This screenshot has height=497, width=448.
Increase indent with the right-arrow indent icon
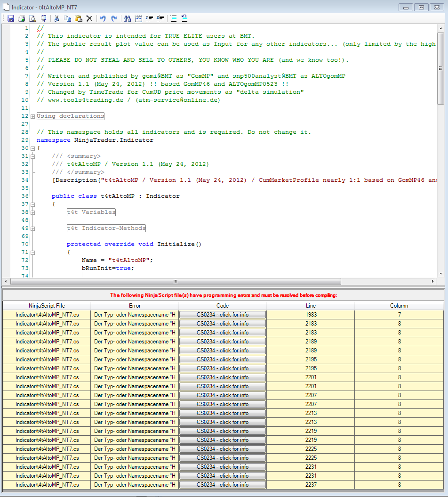[x=160, y=18]
